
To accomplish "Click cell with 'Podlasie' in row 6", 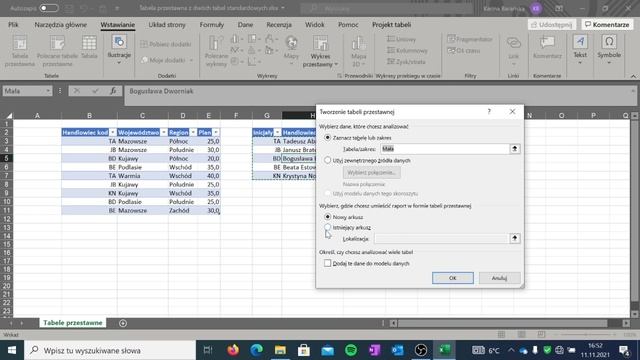I will click(x=142, y=167).
